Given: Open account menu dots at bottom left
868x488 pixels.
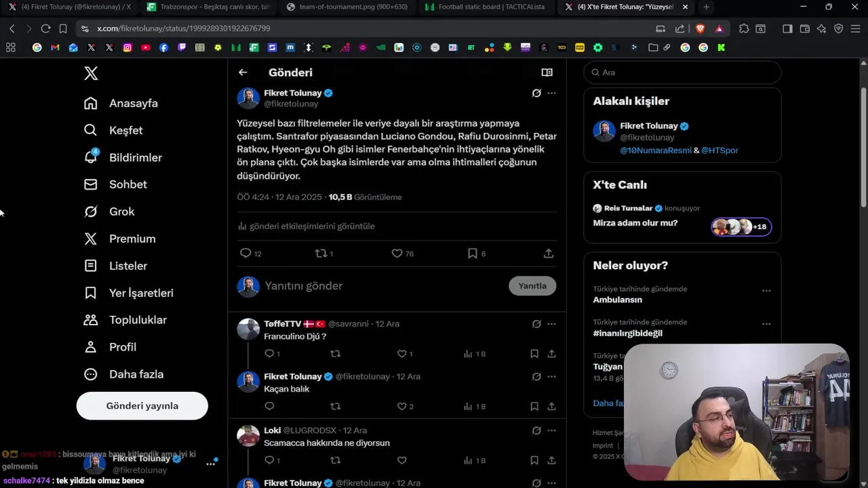Looking at the screenshot, I should tap(210, 464).
